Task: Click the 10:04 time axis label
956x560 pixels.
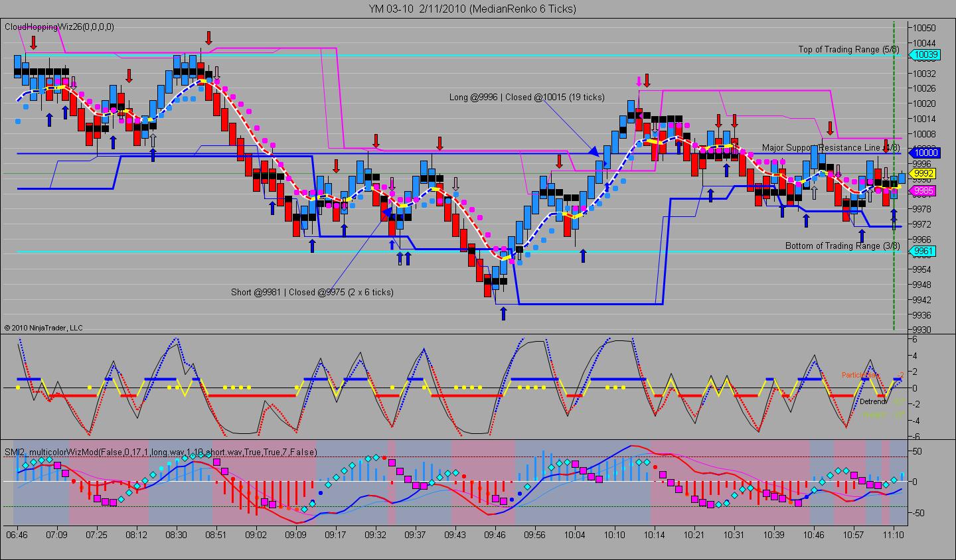Action: coord(574,534)
